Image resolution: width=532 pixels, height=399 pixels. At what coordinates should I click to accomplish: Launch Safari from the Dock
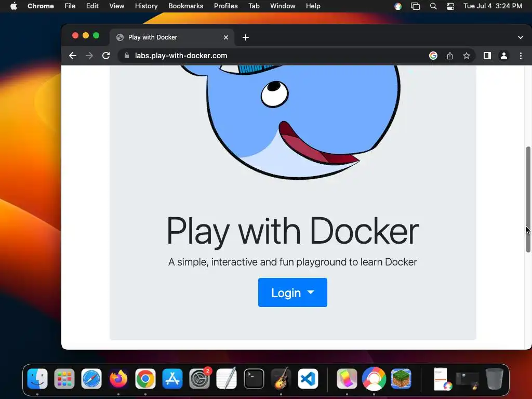pyautogui.click(x=91, y=379)
